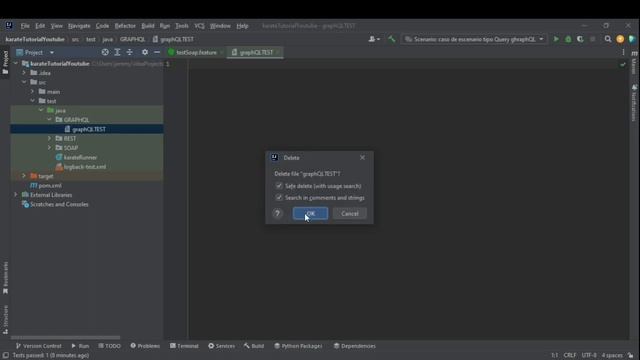Uncheck Safe delete with usage search
Image resolution: width=640 pixels, height=360 pixels.
(x=279, y=186)
